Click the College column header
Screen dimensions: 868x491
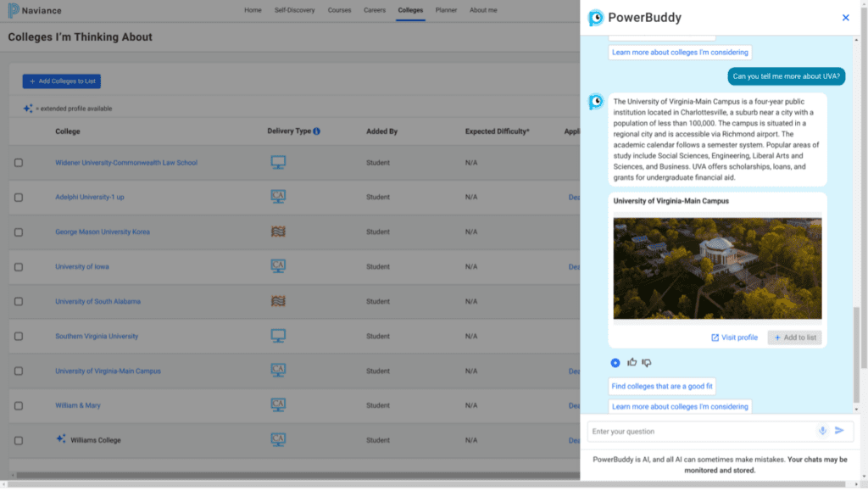68,131
